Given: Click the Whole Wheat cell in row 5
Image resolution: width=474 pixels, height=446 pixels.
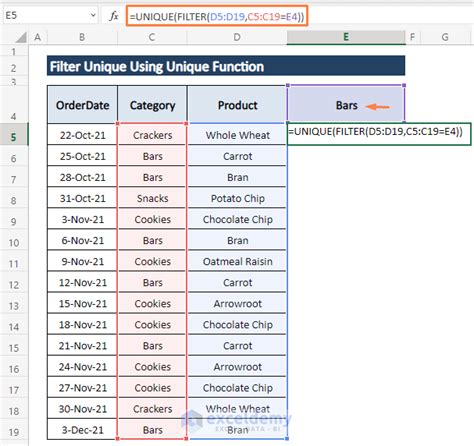Looking at the screenshot, I should coord(237,135).
